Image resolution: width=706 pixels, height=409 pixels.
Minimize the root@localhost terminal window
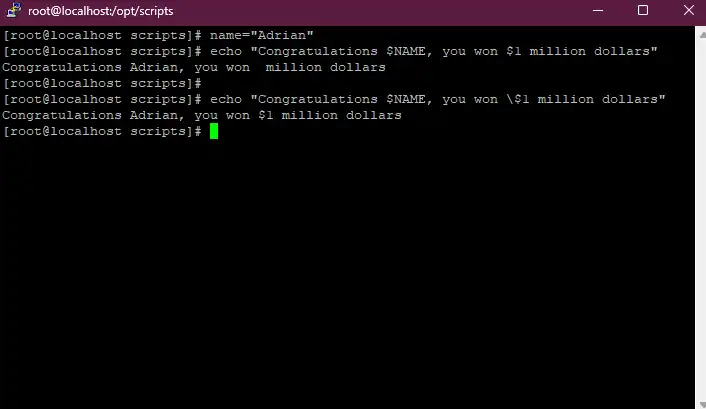pyautogui.click(x=598, y=10)
